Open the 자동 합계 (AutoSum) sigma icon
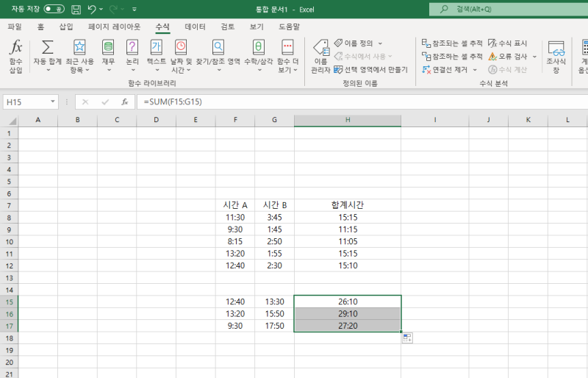This screenshot has height=378, width=588. coord(48,49)
